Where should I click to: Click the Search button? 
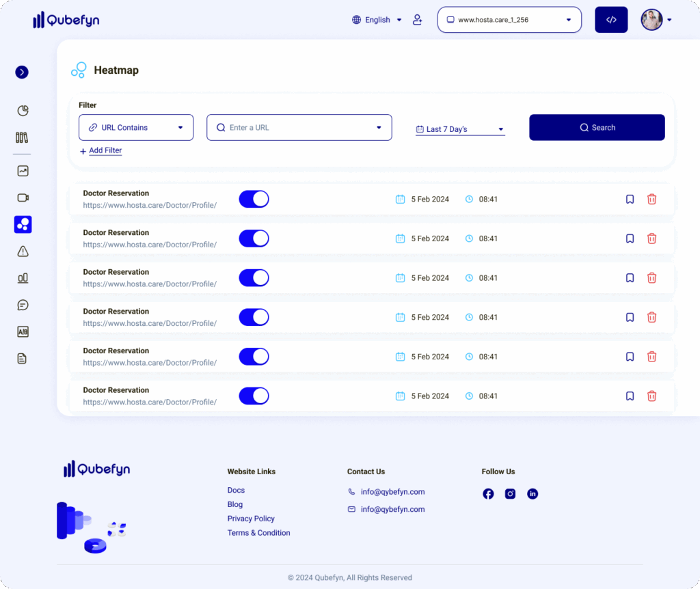coord(597,128)
